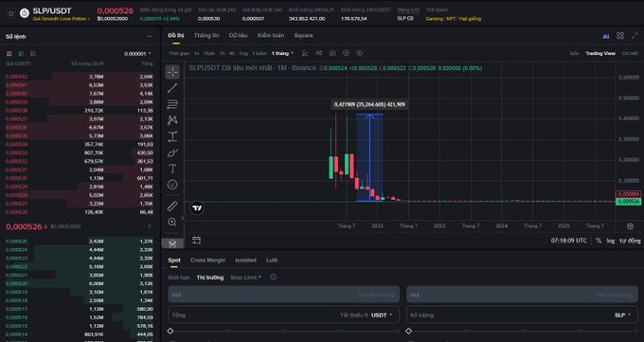Click the Số lượng SLP input field
This screenshot has width=644, height=342.
pyautogui.click(x=522, y=315)
